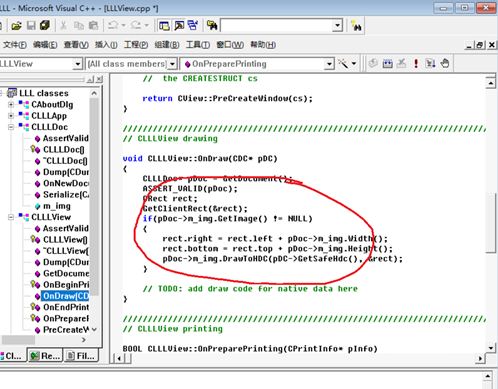Open the All class members dropdown
The image size is (498, 389).
click(172, 64)
